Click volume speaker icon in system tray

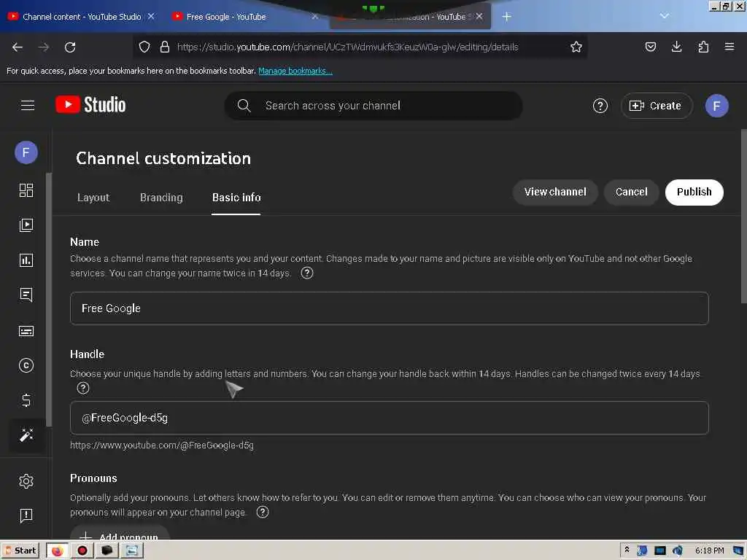pos(677,551)
